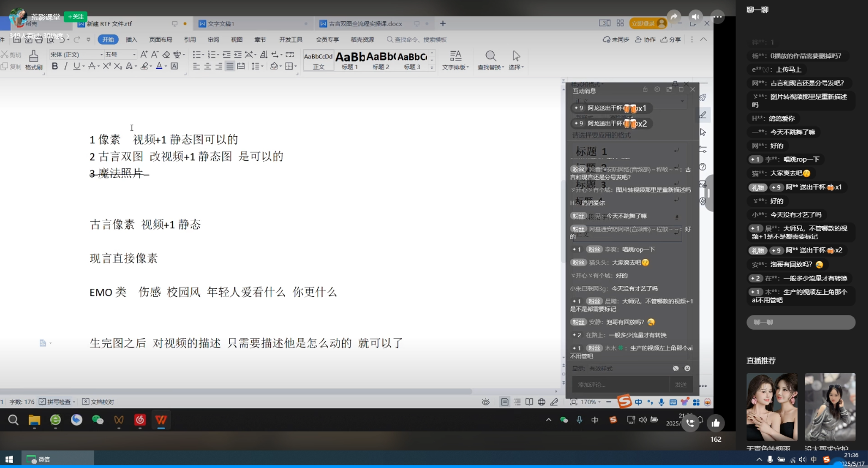This screenshot has width=868, height=468.
Task: Toggle the spell check (拼写检查) checkbox
Action: click(43, 402)
